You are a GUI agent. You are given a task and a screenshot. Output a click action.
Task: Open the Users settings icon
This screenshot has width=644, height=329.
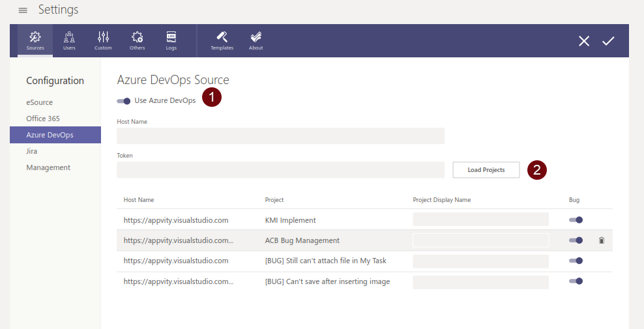click(x=69, y=40)
